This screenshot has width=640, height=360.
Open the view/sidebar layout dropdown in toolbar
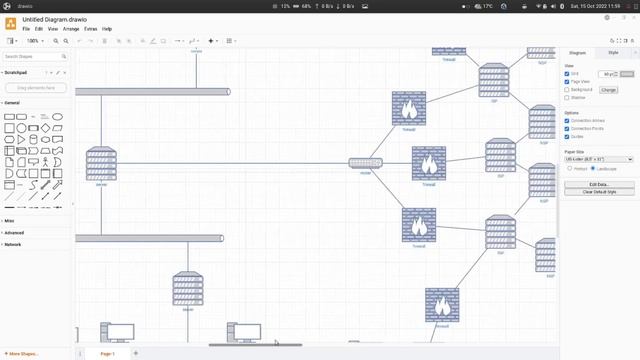point(12,41)
